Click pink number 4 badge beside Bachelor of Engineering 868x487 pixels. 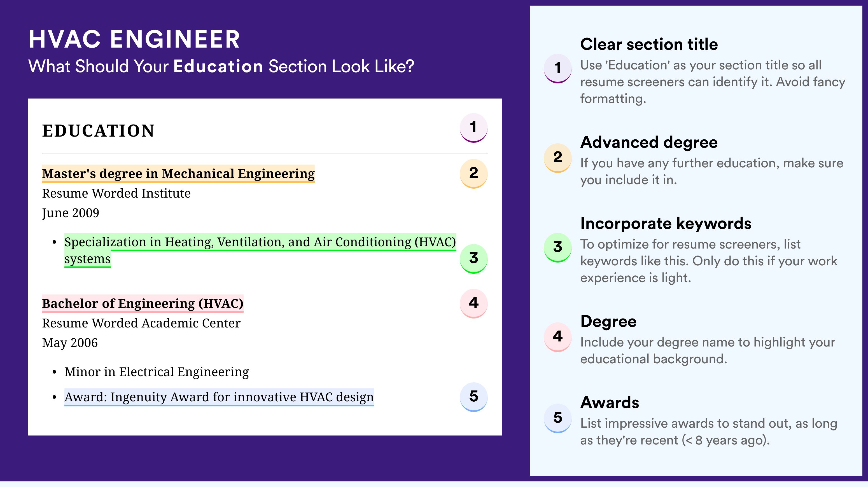(473, 303)
